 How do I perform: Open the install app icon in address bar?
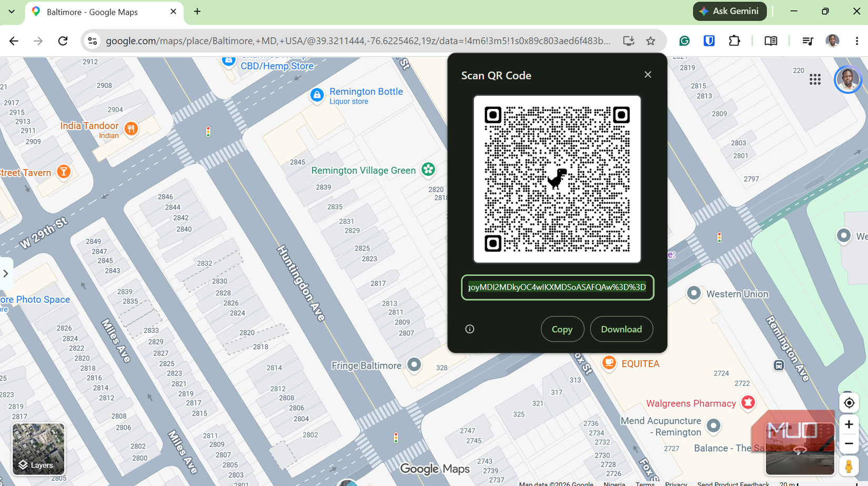628,41
